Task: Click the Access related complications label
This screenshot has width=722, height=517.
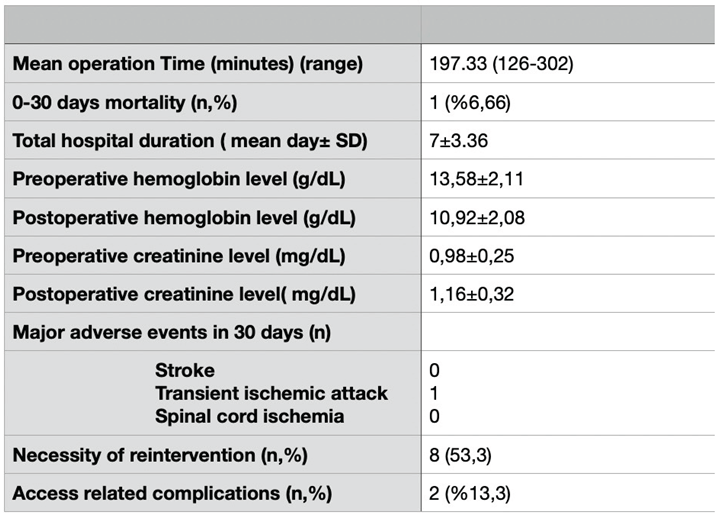Action: coord(172,493)
